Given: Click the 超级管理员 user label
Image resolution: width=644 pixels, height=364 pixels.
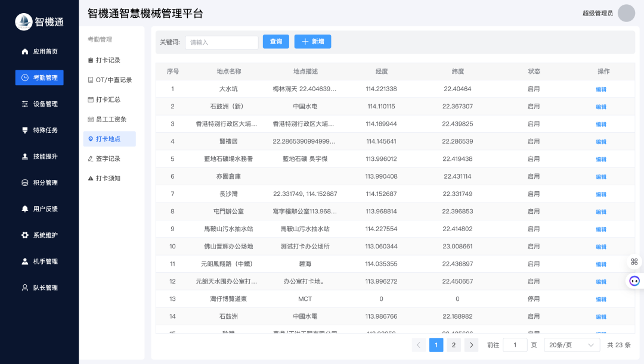Looking at the screenshot, I should pos(597,13).
